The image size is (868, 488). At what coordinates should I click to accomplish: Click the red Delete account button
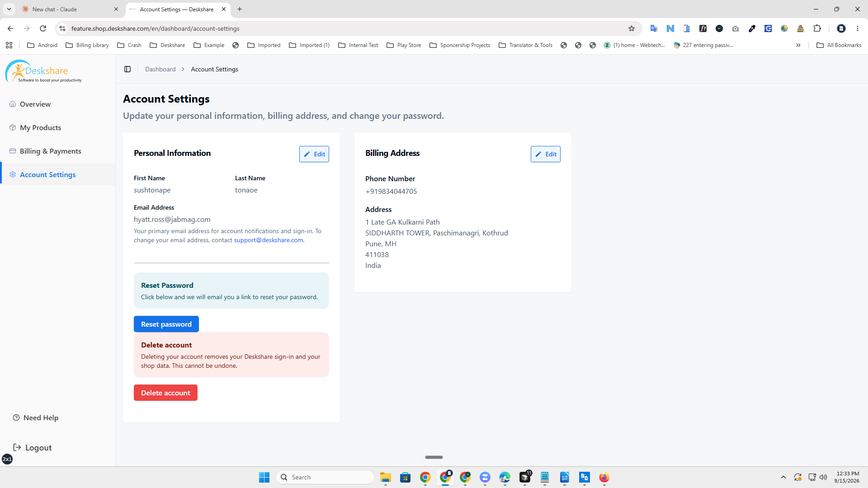165,393
